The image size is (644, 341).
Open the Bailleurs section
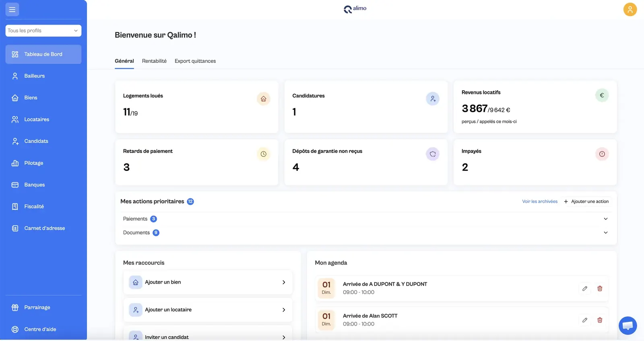[43, 76]
